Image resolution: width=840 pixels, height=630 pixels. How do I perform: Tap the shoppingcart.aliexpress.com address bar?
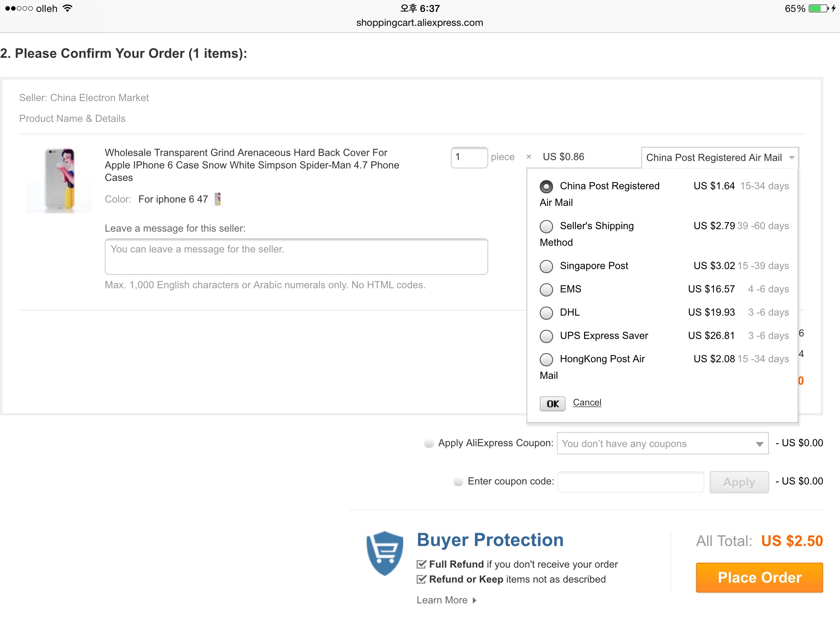(x=420, y=23)
